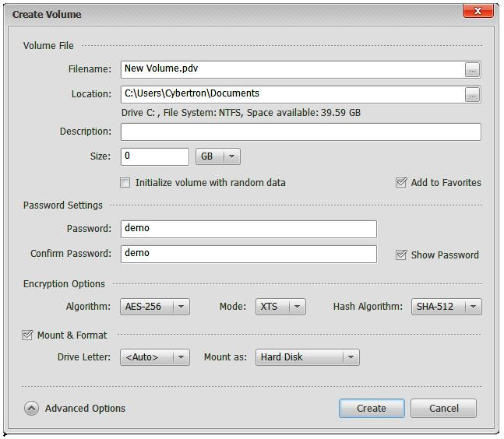Click the Create button
The image size is (504, 439).
click(372, 409)
